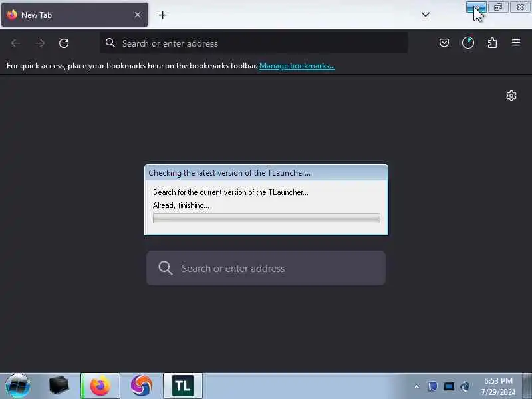Close the New Tab tab
This screenshot has width=532, height=399.
[138, 15]
